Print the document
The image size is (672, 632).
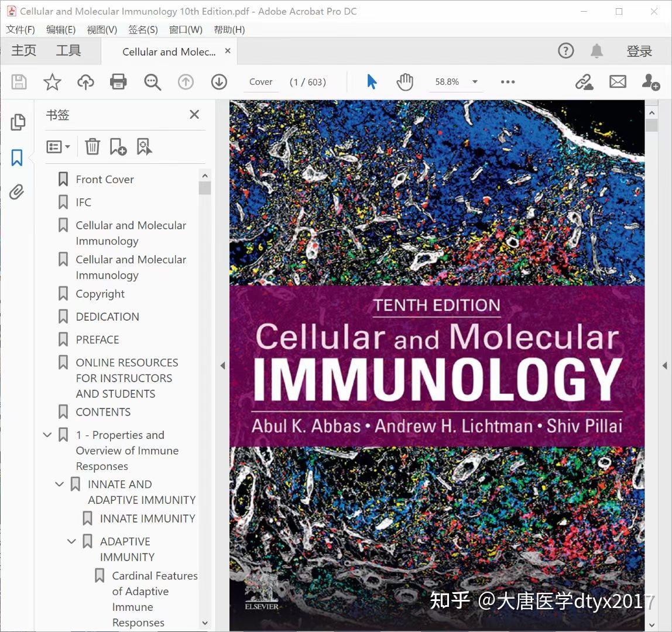tap(118, 81)
